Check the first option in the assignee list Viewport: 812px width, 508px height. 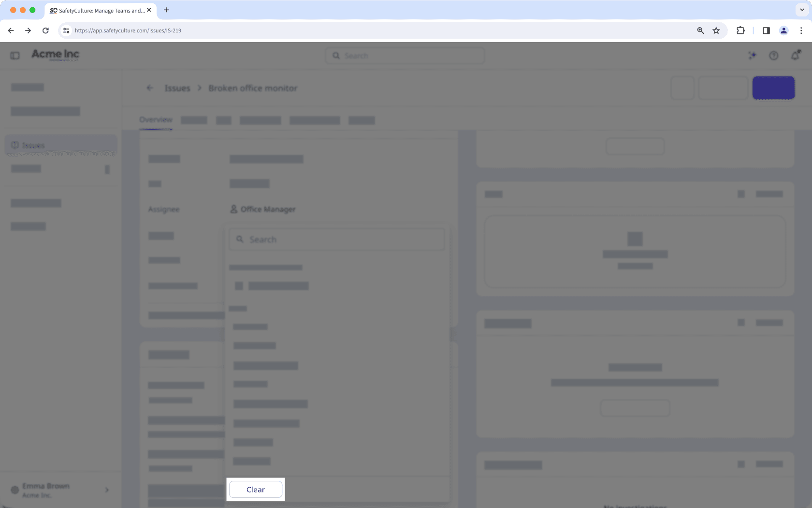[x=239, y=286]
